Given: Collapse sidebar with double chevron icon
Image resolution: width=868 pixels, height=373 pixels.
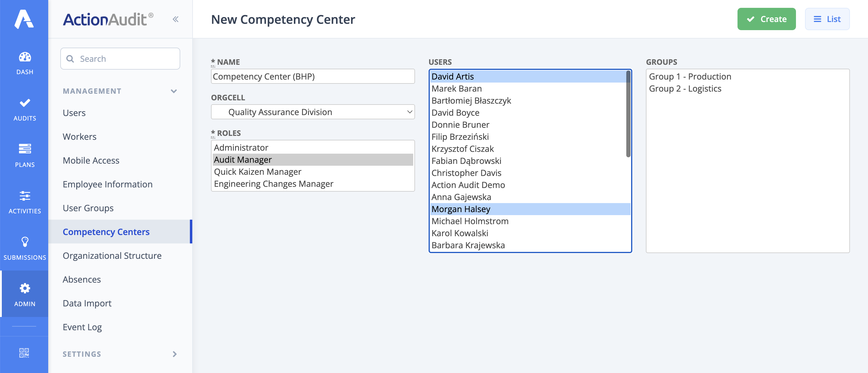Looking at the screenshot, I should [x=175, y=19].
